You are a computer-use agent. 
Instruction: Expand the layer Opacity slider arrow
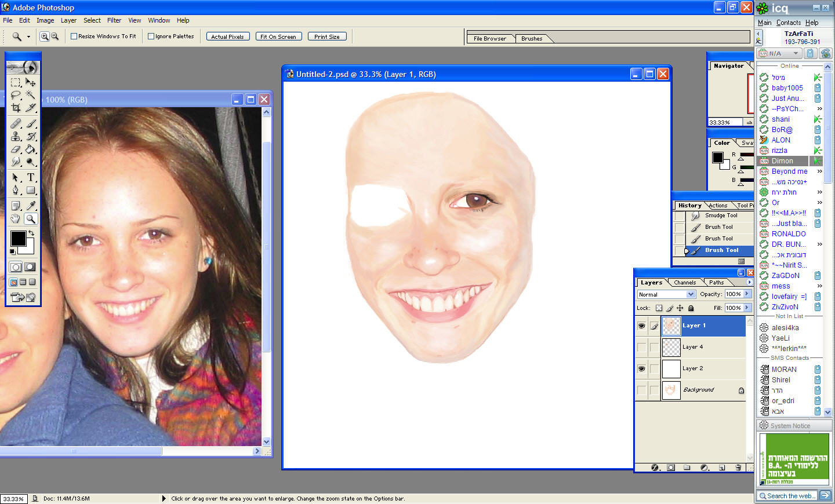click(747, 294)
